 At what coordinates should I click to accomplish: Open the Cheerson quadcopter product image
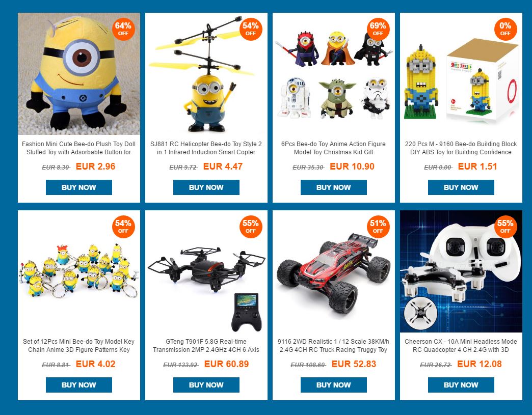(461, 271)
